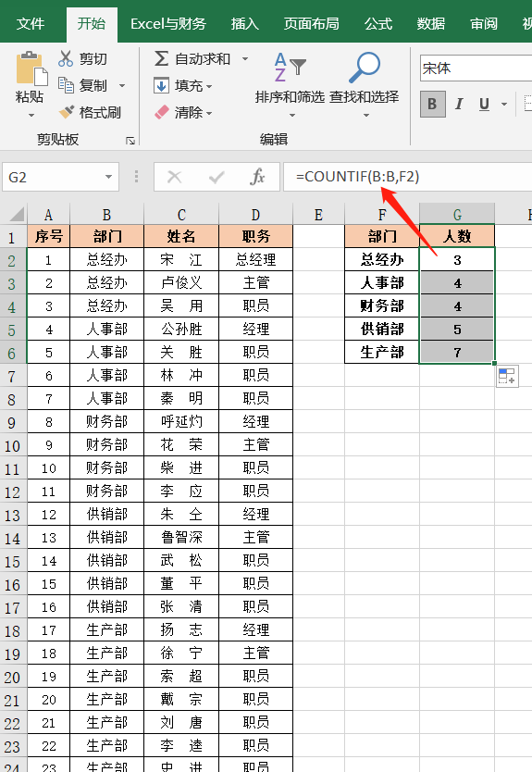Click the Cut scissors icon
Viewport: 532px width, 772px height.
(66, 58)
